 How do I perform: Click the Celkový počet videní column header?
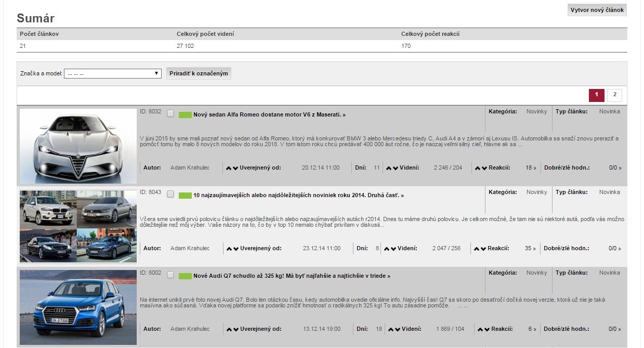pos(205,34)
